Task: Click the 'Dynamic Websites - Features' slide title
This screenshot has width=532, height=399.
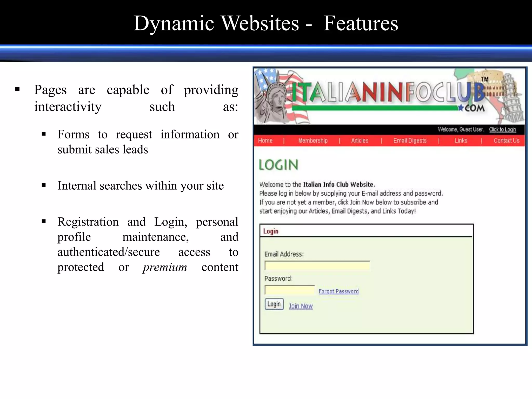Action: tap(266, 23)
